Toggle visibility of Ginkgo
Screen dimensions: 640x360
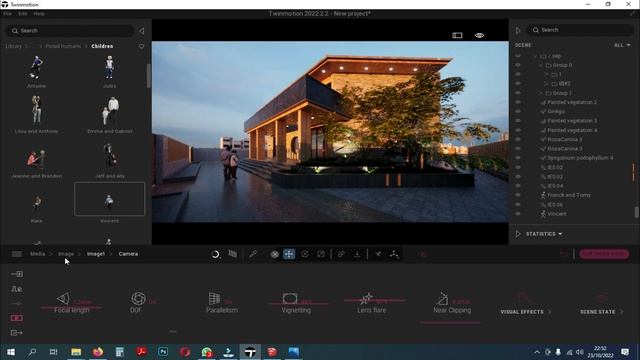(x=518, y=111)
